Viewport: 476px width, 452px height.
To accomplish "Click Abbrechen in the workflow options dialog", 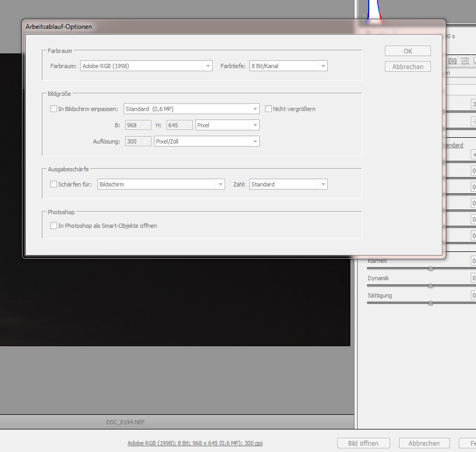I will pyautogui.click(x=408, y=67).
